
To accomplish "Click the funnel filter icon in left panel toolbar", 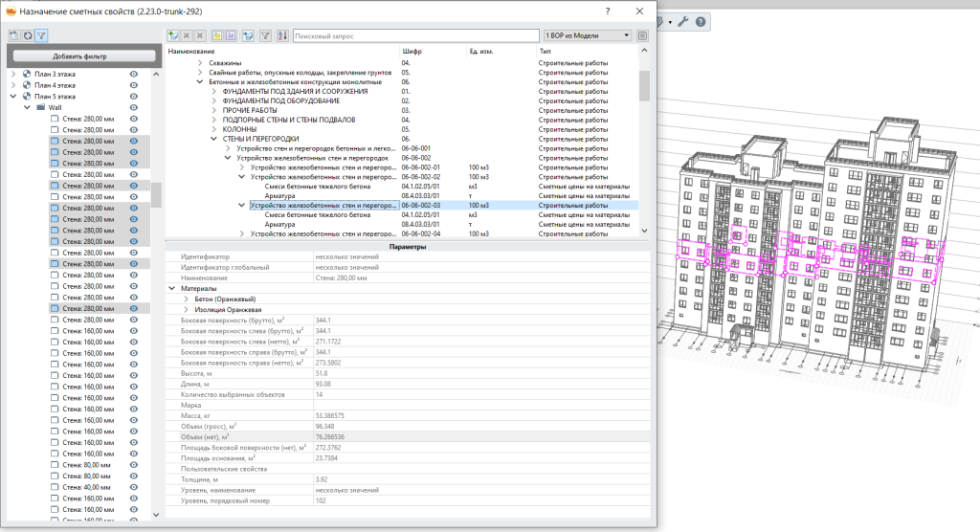I will 41,35.
